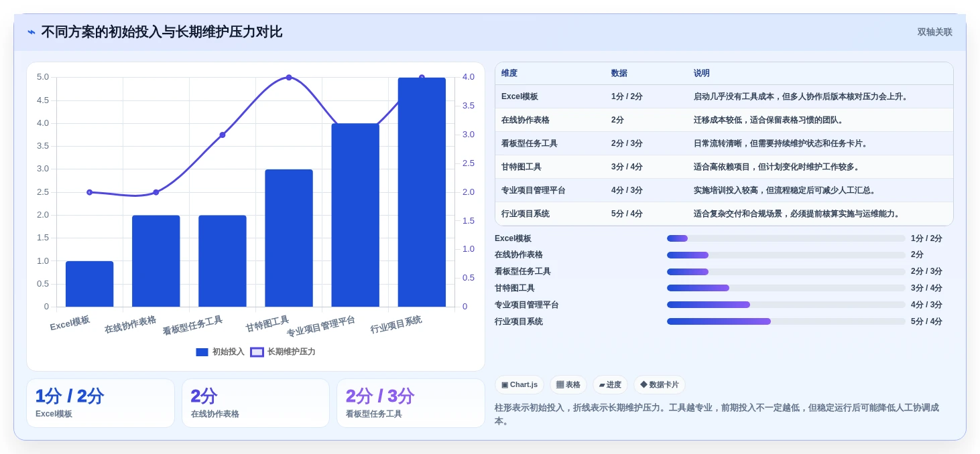Image resolution: width=980 pixels, height=454 pixels.
Task: Click the 甘特图工具 bar in the chart
Action: pyautogui.click(x=289, y=238)
